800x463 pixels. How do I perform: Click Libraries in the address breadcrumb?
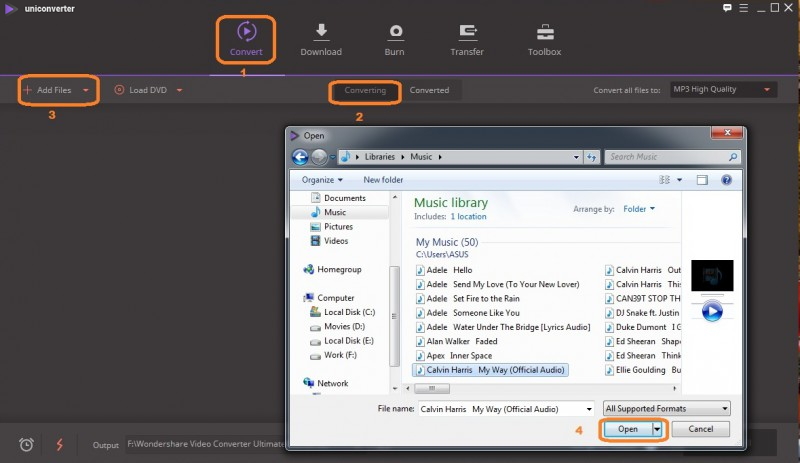pos(380,157)
